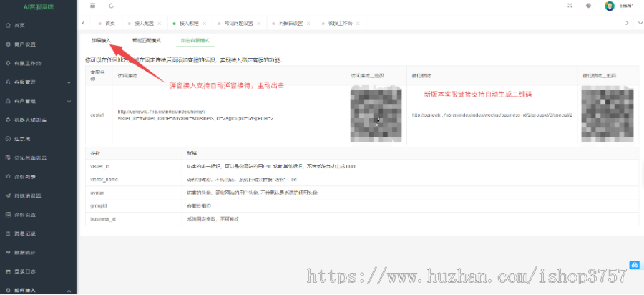Click the ceshi1 cell in customer service table
This screenshot has height=295, width=644.
pyautogui.click(x=97, y=115)
